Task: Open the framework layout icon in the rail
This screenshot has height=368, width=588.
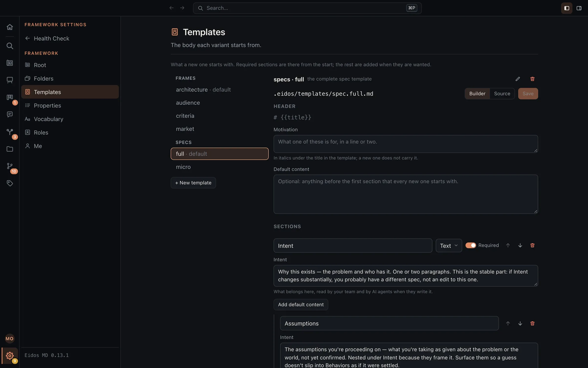Action: pyautogui.click(x=10, y=63)
